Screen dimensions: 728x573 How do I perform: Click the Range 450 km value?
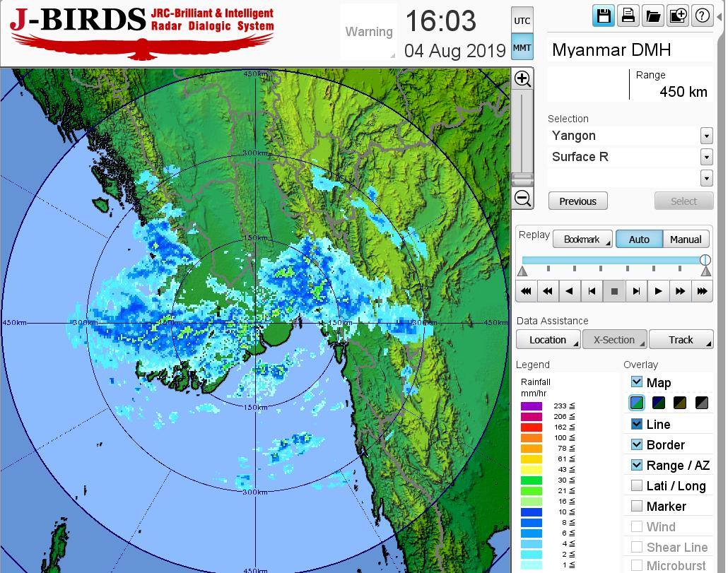[683, 91]
